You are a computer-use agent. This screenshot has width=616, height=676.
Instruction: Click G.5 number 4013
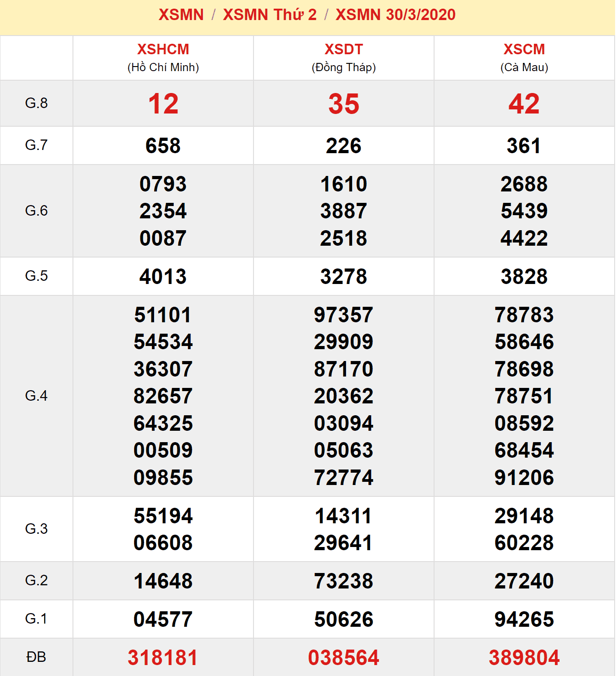pos(163,277)
